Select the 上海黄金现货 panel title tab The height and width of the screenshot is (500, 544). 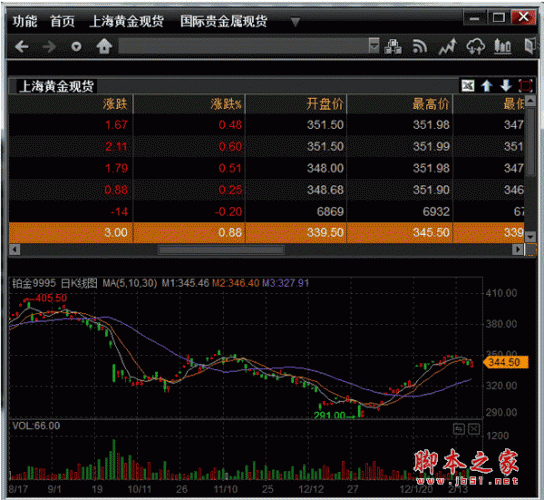point(56,86)
